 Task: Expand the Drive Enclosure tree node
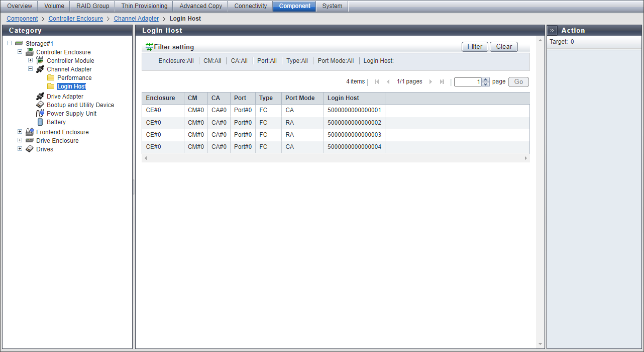pos(20,140)
